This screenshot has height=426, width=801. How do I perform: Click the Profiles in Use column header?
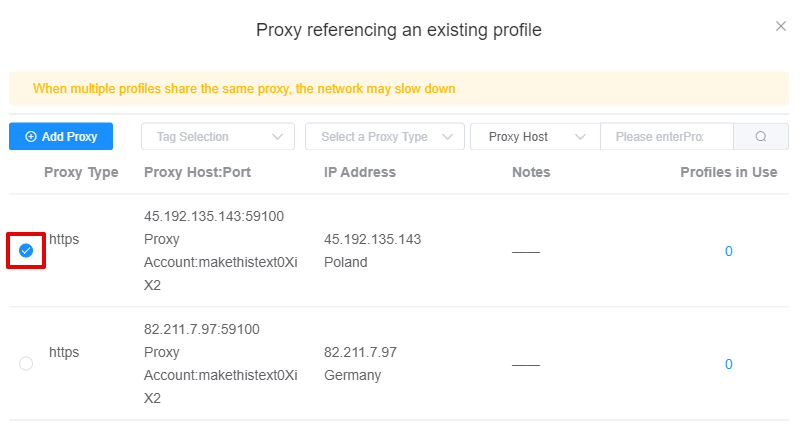coord(728,172)
